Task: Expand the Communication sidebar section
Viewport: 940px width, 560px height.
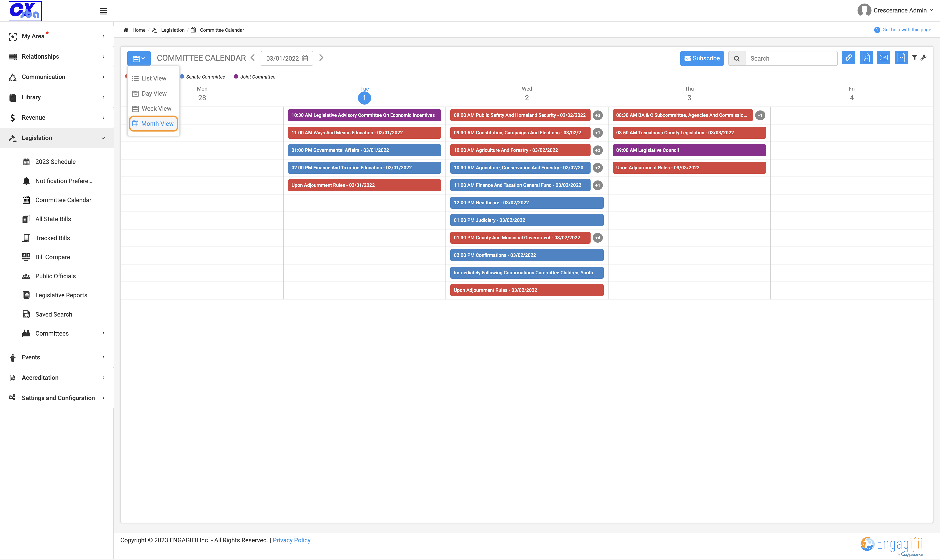Action: tap(57, 77)
